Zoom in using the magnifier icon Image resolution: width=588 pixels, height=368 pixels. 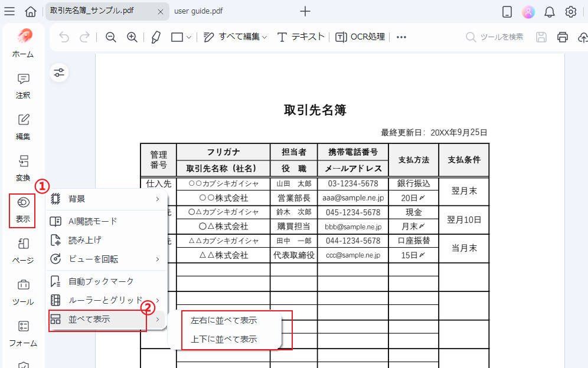[131, 37]
